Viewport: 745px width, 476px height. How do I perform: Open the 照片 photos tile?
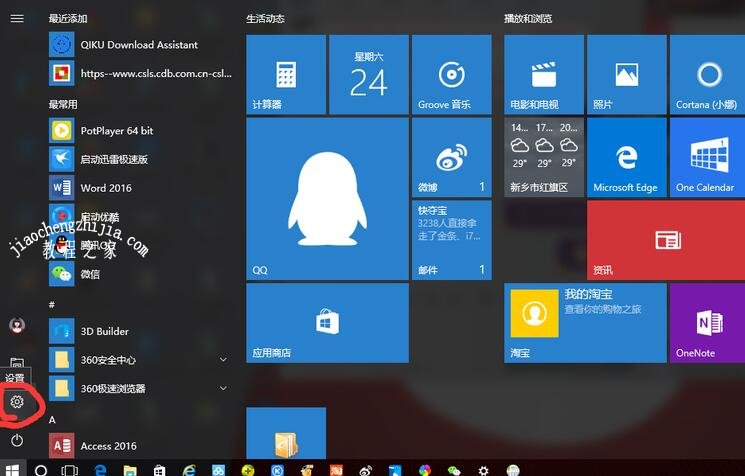tap(627, 75)
